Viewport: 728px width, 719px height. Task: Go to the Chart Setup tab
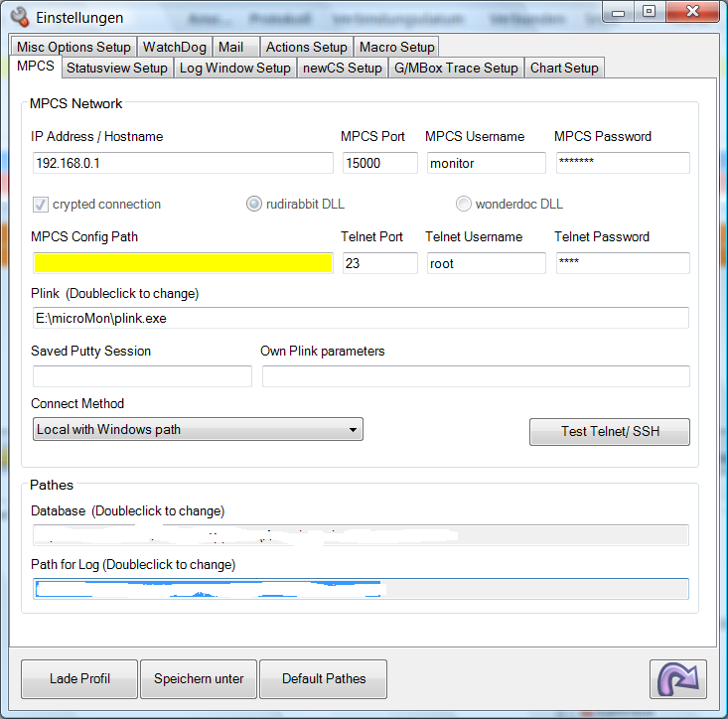point(564,68)
